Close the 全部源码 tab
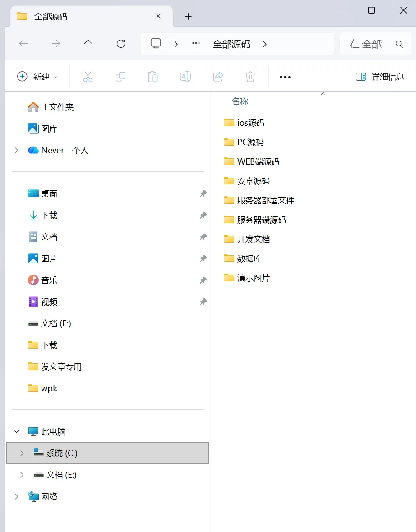Screen dimensions: 416x532 [158, 16]
